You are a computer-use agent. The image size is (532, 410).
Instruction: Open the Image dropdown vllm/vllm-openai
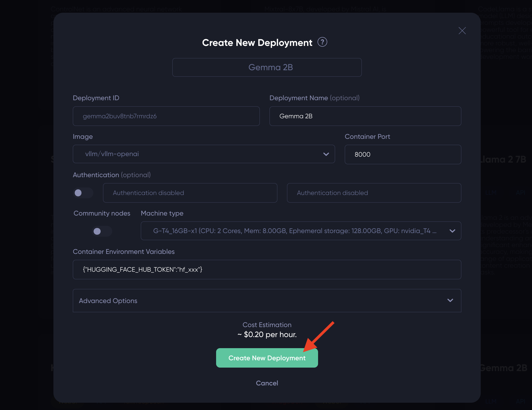pyautogui.click(x=203, y=154)
